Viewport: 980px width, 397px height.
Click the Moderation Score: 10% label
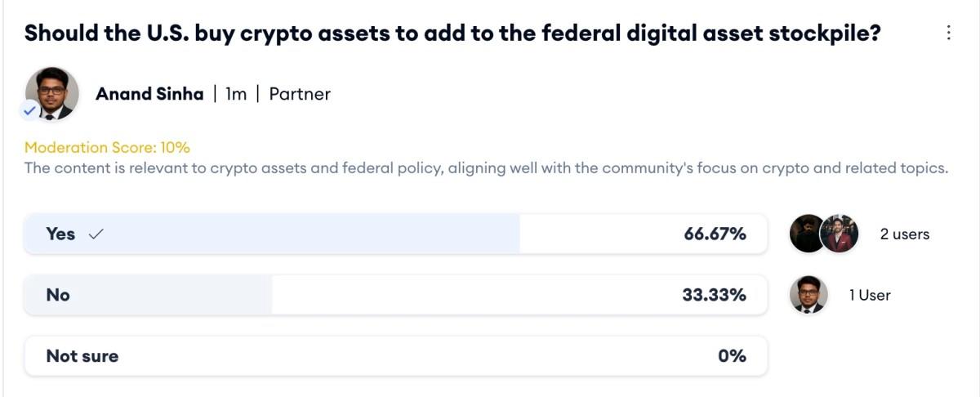(107, 148)
